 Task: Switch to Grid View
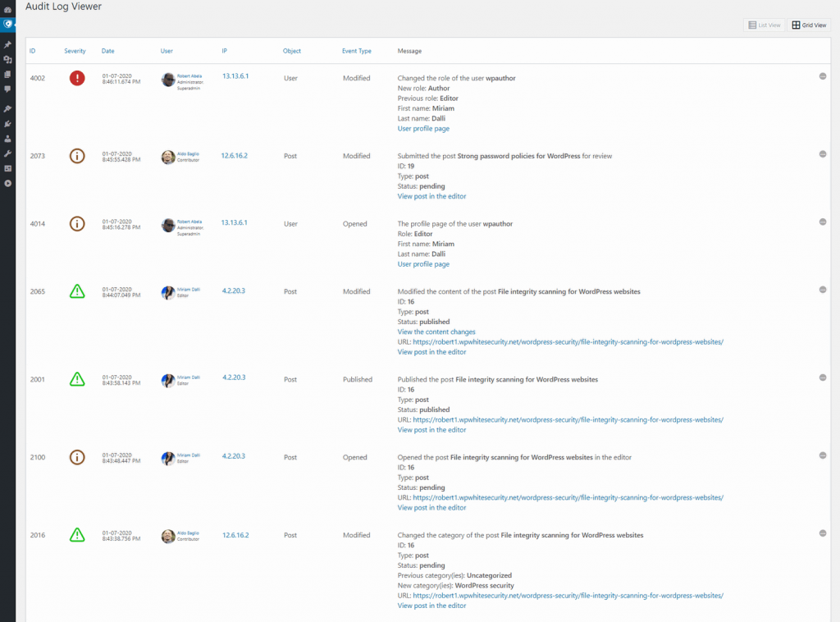[x=809, y=25]
